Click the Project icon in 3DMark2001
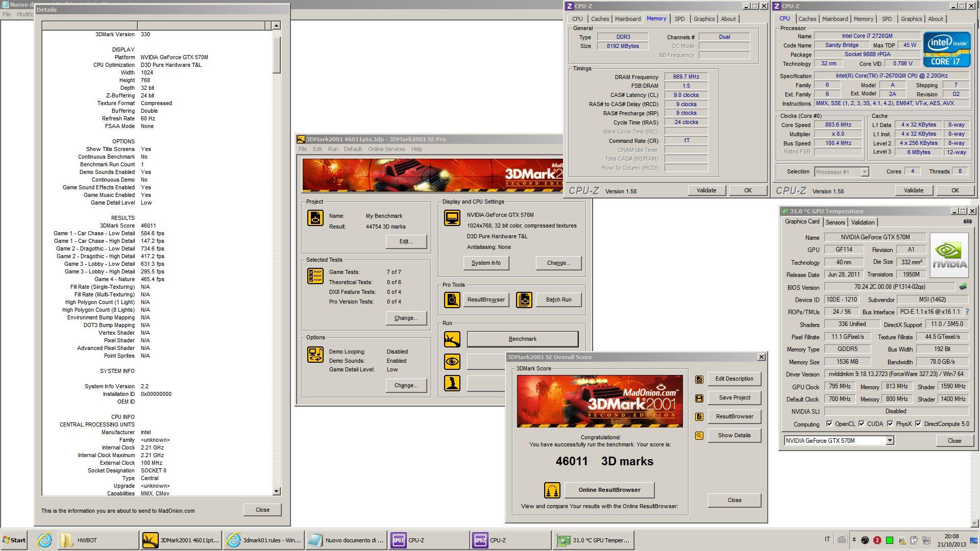The image size is (980, 551). tap(315, 218)
